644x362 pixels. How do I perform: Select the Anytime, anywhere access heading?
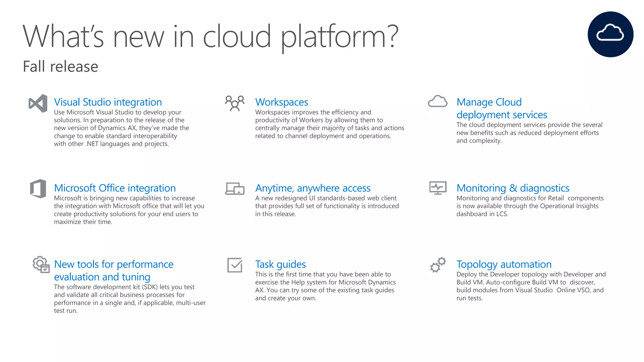313,188
